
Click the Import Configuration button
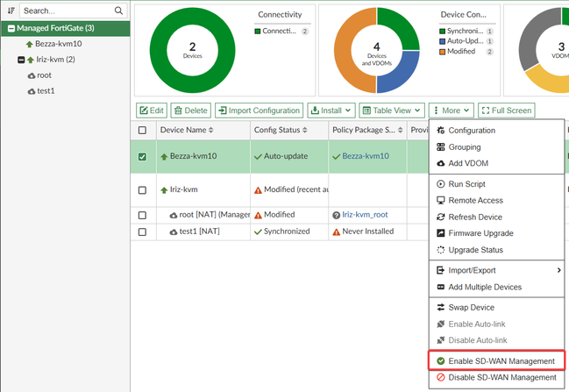pyautogui.click(x=258, y=110)
